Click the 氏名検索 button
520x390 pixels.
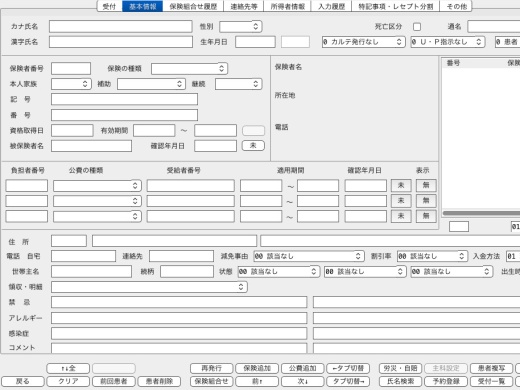point(400,381)
